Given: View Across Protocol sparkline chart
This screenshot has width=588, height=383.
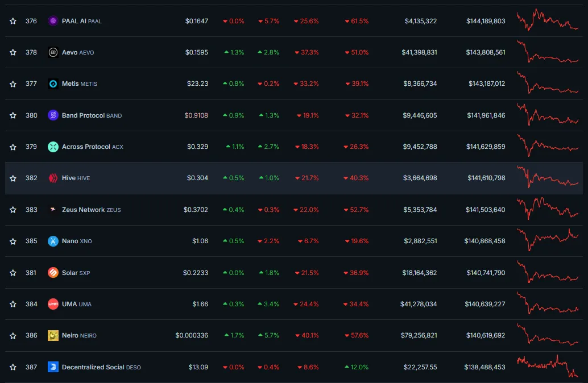Looking at the screenshot, I should pyautogui.click(x=548, y=145).
